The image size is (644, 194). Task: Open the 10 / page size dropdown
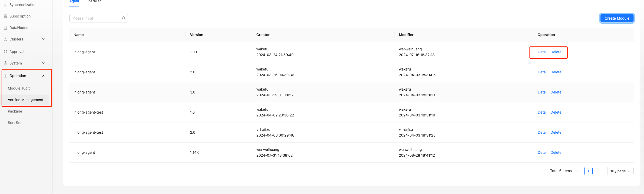point(620,171)
